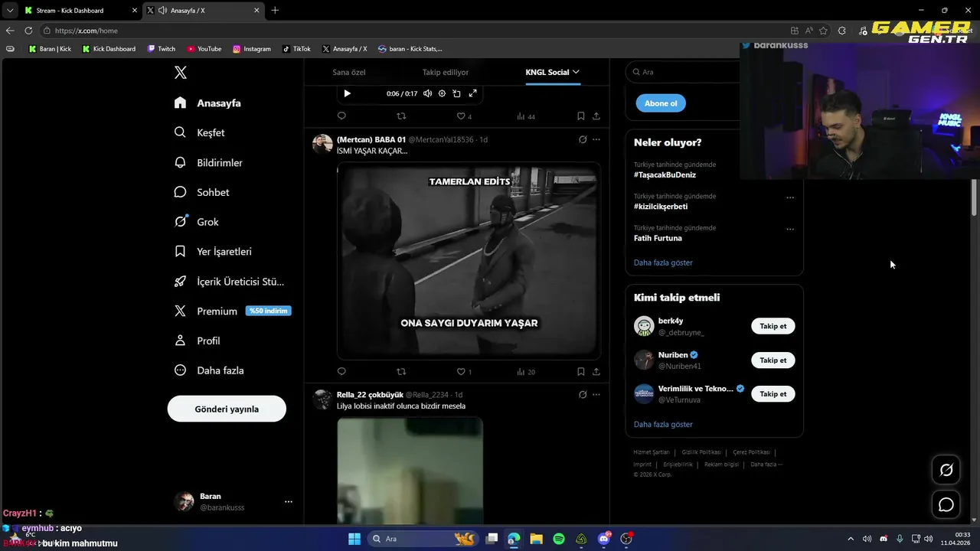This screenshot has width=980, height=551.
Task: Open more options for Fatih Furtuna trend
Action: point(790,229)
